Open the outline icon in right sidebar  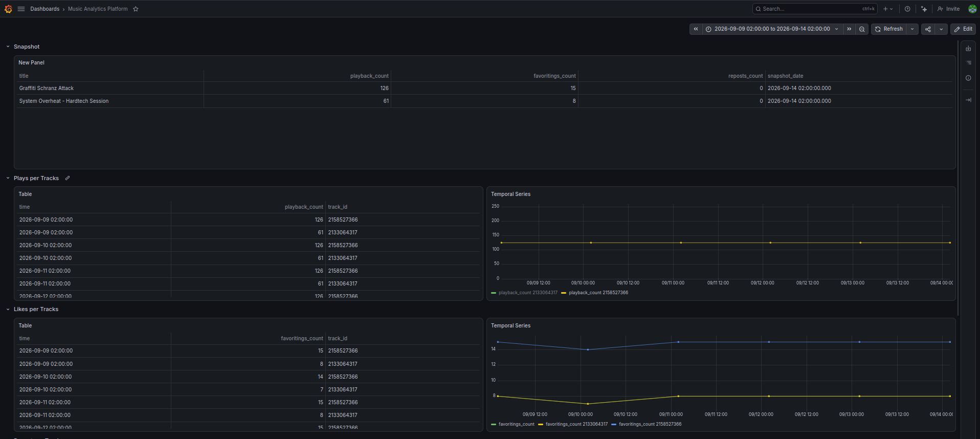(x=968, y=63)
